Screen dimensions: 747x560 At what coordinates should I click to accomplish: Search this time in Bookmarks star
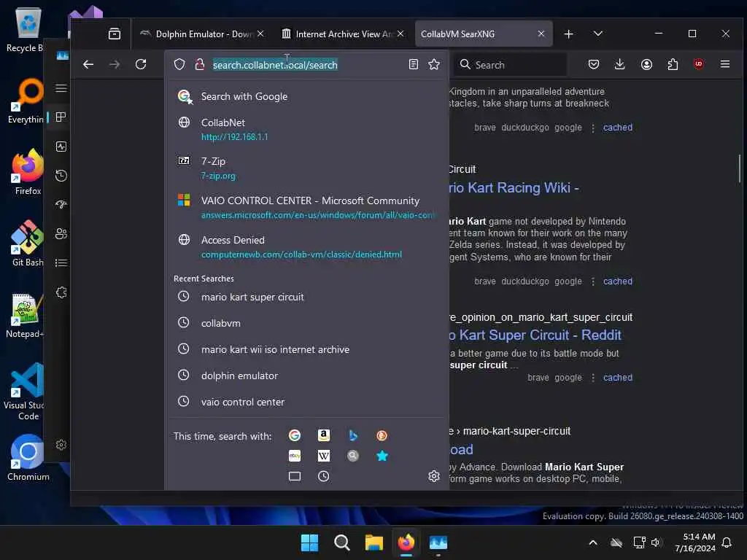point(382,456)
